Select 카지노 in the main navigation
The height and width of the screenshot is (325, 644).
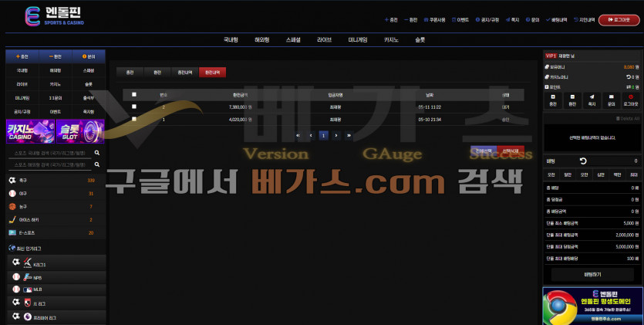pyautogui.click(x=391, y=40)
